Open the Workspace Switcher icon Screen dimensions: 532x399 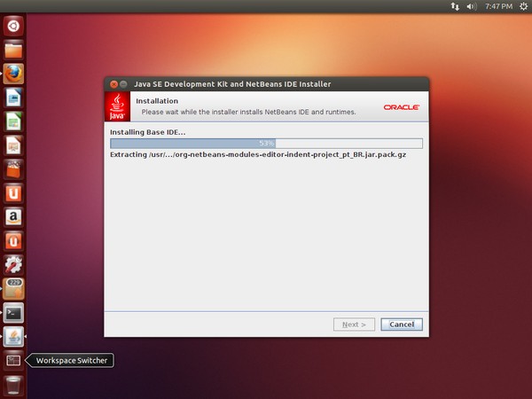click(x=13, y=361)
